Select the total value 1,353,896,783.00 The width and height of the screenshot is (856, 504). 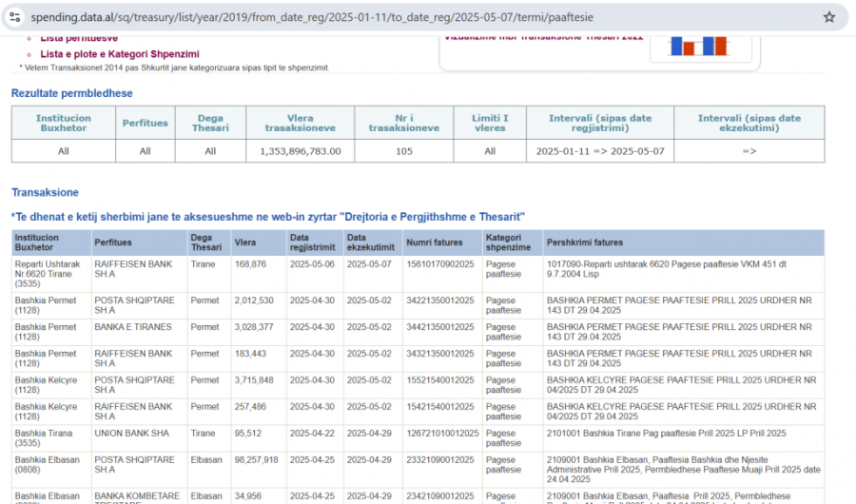[x=301, y=151]
